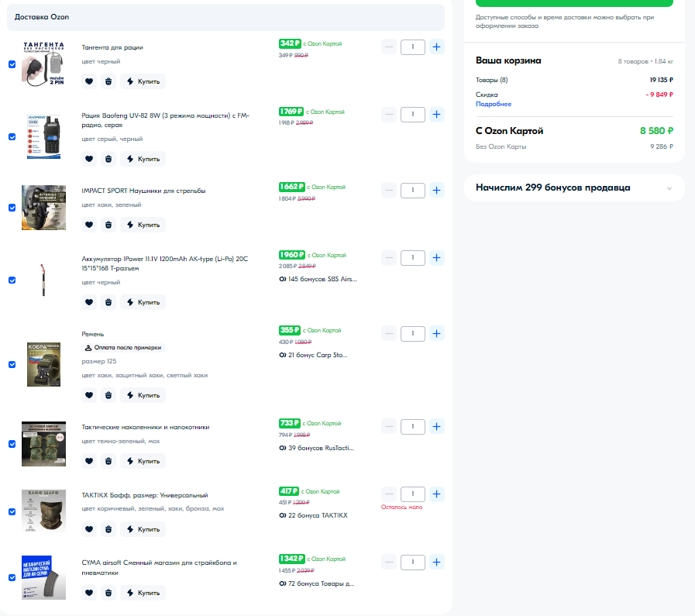
Task: View IMPACT SPORT Наушники thumbnail
Action: [x=43, y=208]
